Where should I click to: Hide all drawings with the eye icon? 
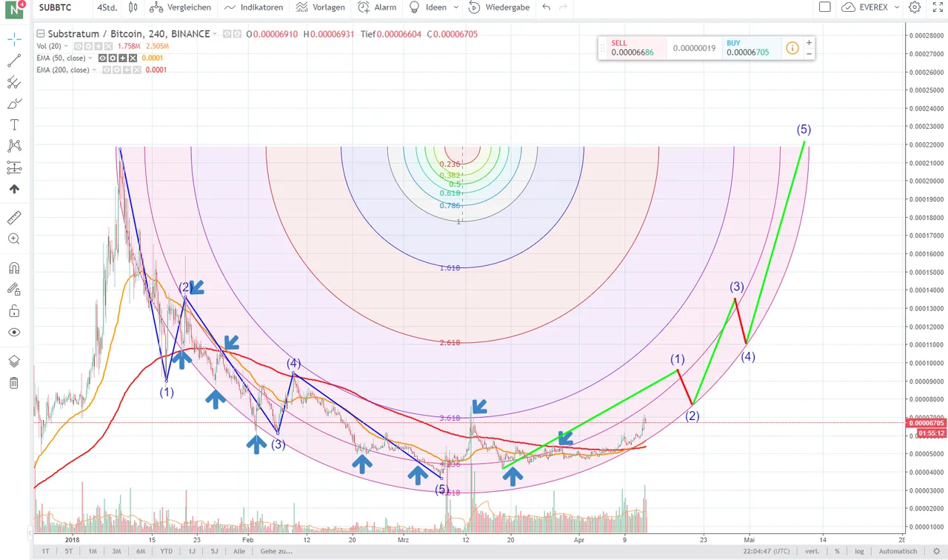pos(14,332)
